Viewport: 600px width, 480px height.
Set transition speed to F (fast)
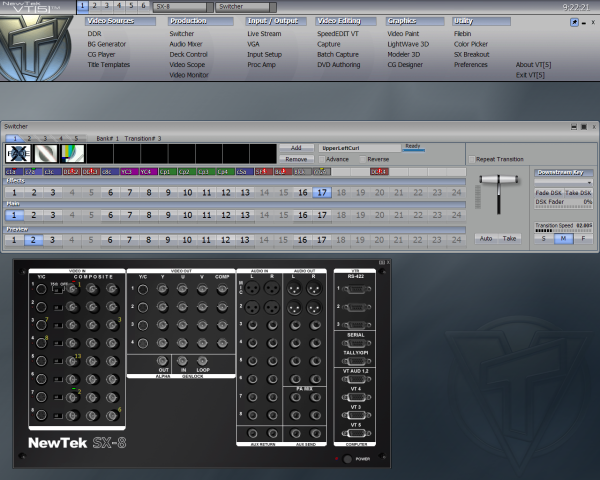click(x=583, y=239)
